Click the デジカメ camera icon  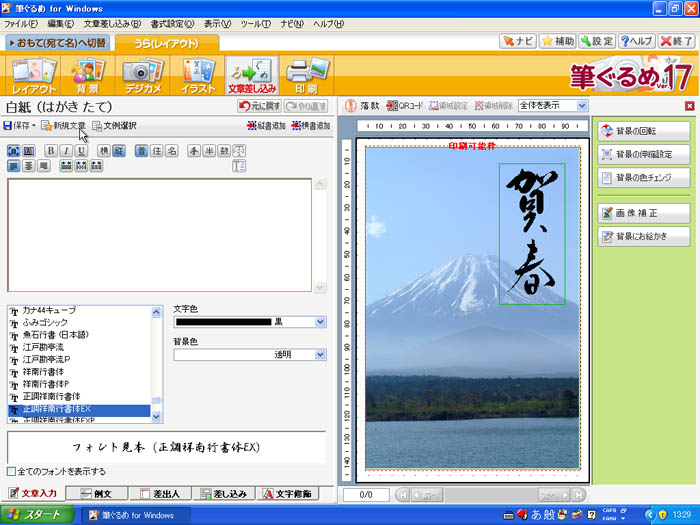(x=141, y=75)
